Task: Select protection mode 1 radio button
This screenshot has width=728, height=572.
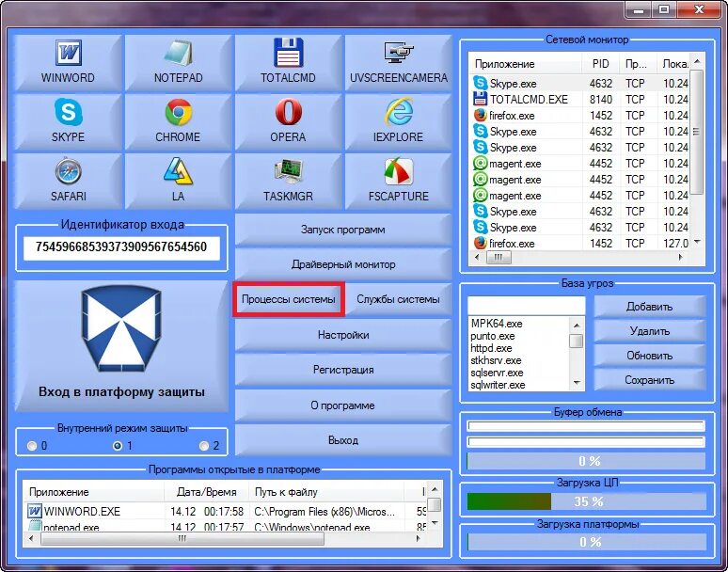Action: pyautogui.click(x=118, y=446)
